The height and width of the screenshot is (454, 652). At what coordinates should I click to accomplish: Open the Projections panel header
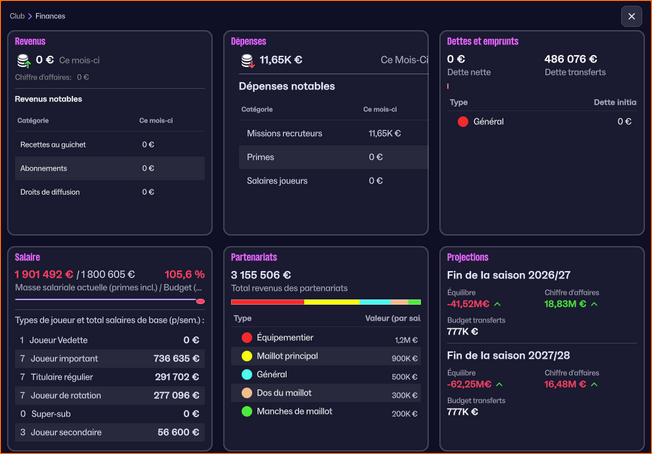coord(468,257)
